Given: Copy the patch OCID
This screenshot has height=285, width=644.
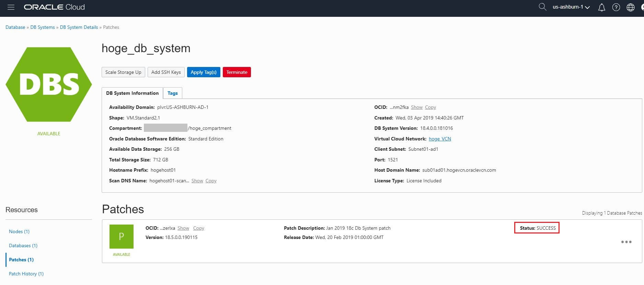Looking at the screenshot, I should coord(199,228).
